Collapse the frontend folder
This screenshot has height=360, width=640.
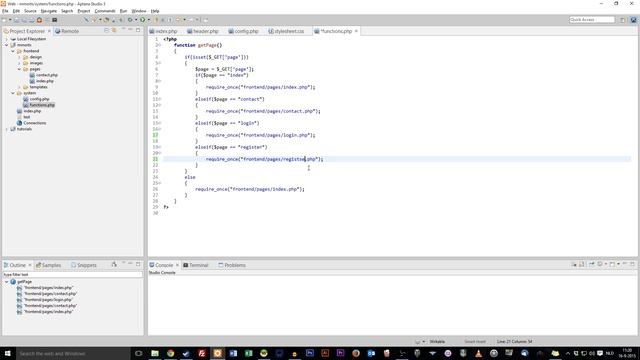[13, 51]
